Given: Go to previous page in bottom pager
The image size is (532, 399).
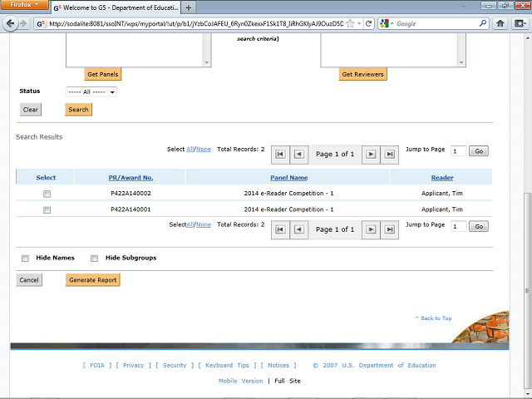Looking at the screenshot, I should click(x=299, y=229).
